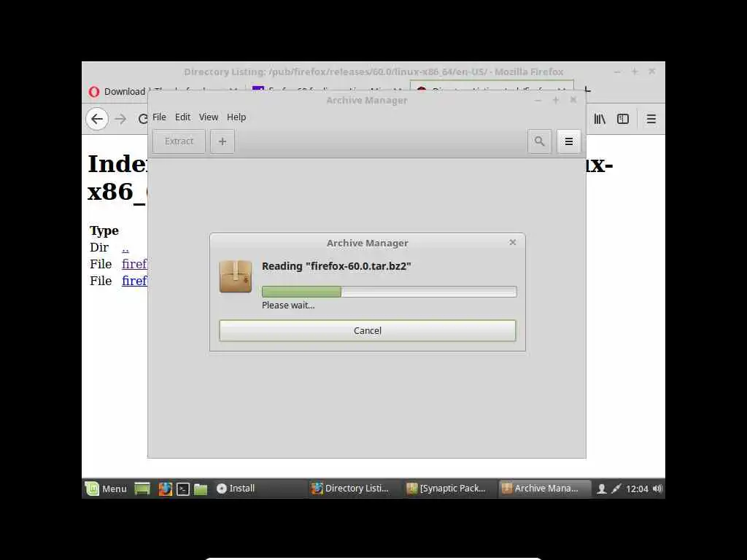Open the Mint Menu
The image size is (747, 560).
pos(106,489)
